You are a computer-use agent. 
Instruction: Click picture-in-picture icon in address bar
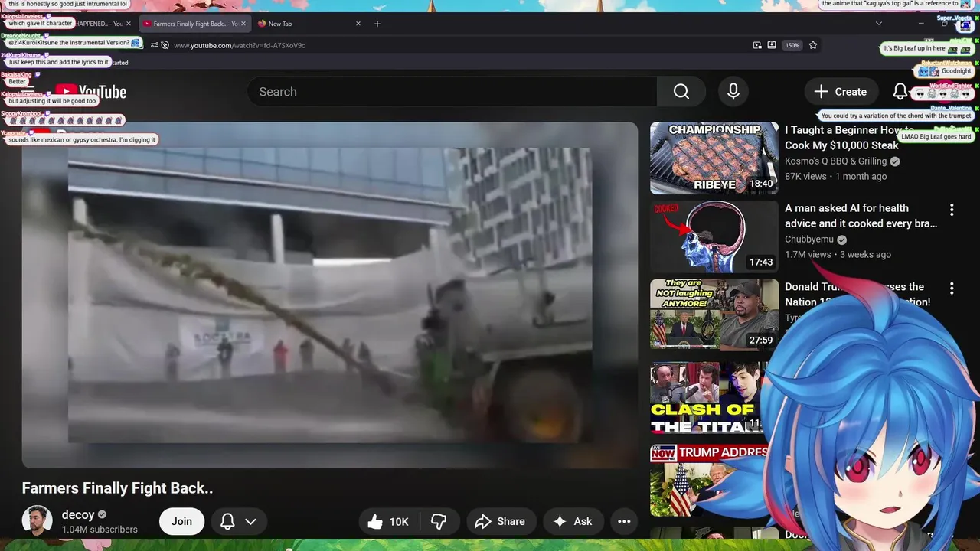click(757, 45)
